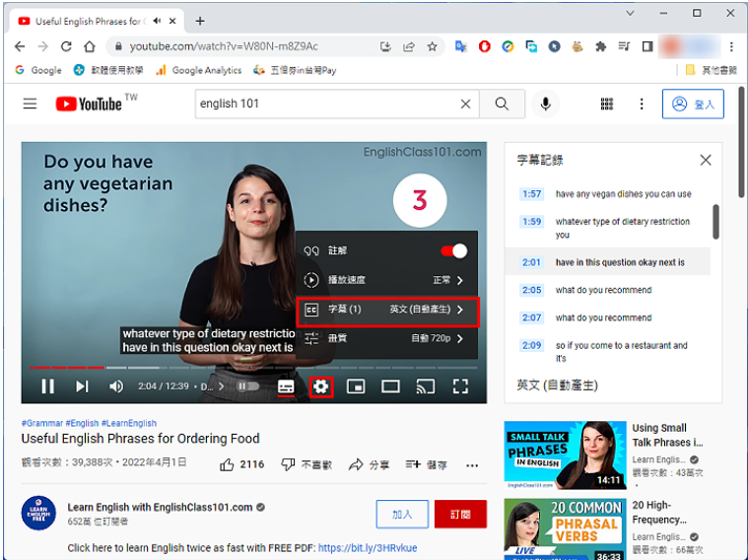Open Google Translate extension icon
Screen dimensions: 748x560
click(x=461, y=46)
